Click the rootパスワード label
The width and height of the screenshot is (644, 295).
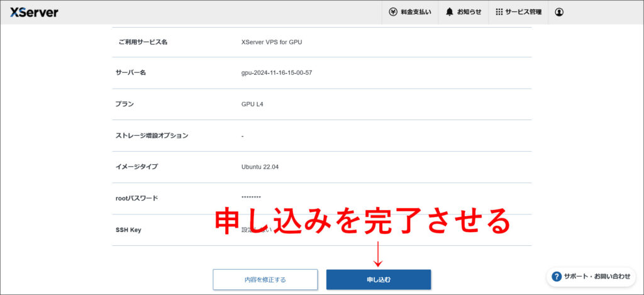pos(136,198)
